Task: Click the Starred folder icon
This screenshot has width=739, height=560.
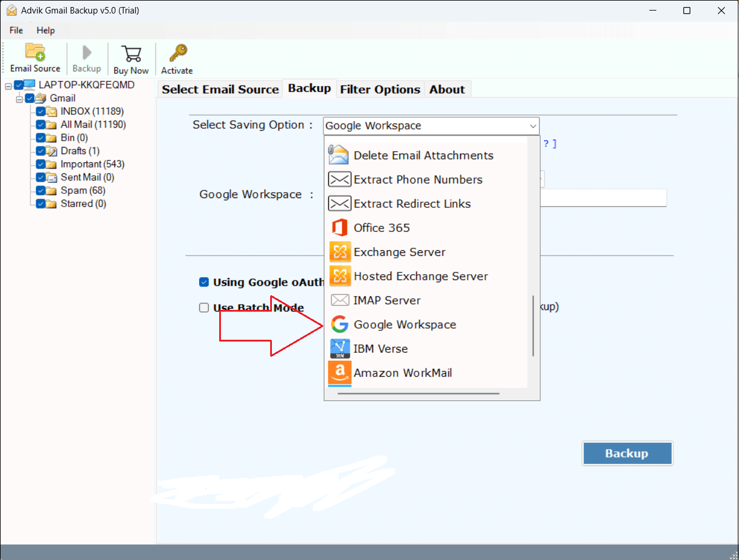Action: (x=52, y=204)
